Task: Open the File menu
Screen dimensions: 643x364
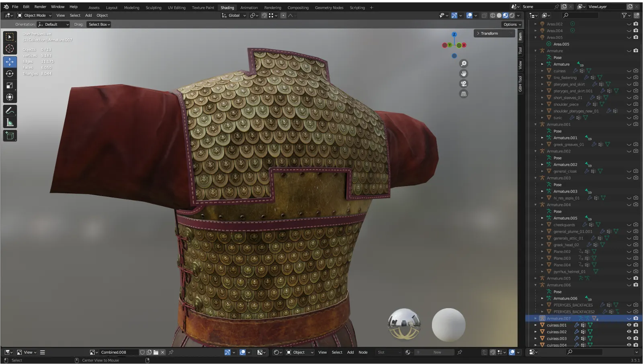Action: tap(15, 7)
